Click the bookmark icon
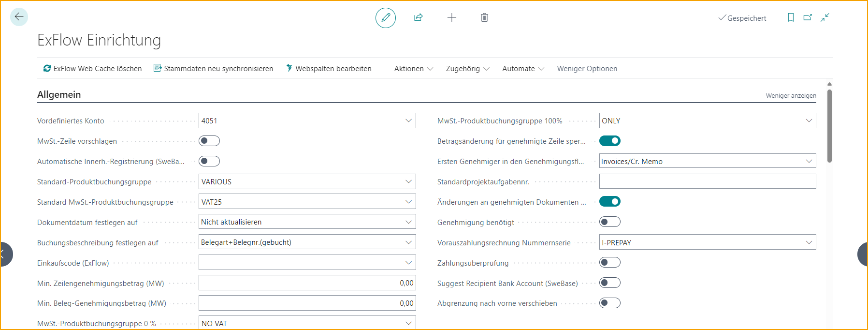This screenshot has width=868, height=330. pos(791,17)
